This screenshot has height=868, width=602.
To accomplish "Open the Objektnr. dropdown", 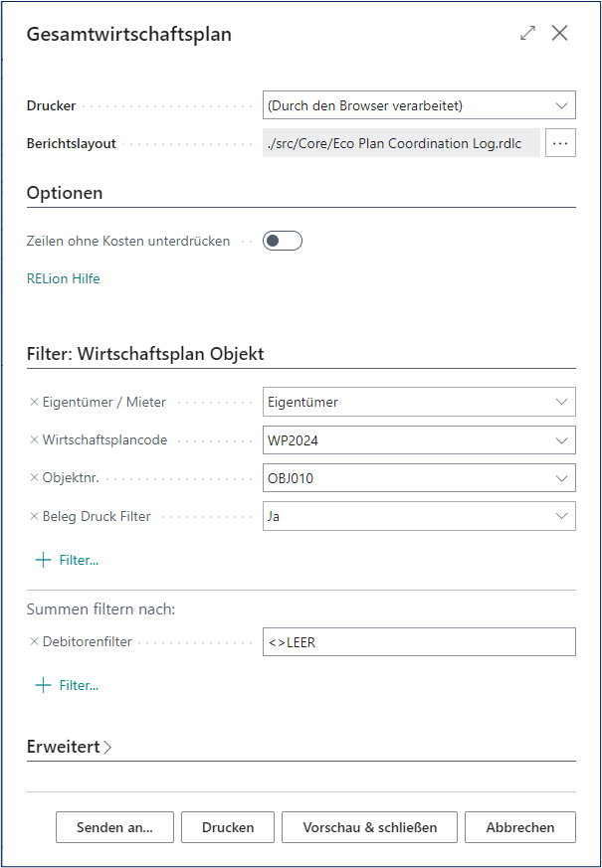I will point(562,478).
